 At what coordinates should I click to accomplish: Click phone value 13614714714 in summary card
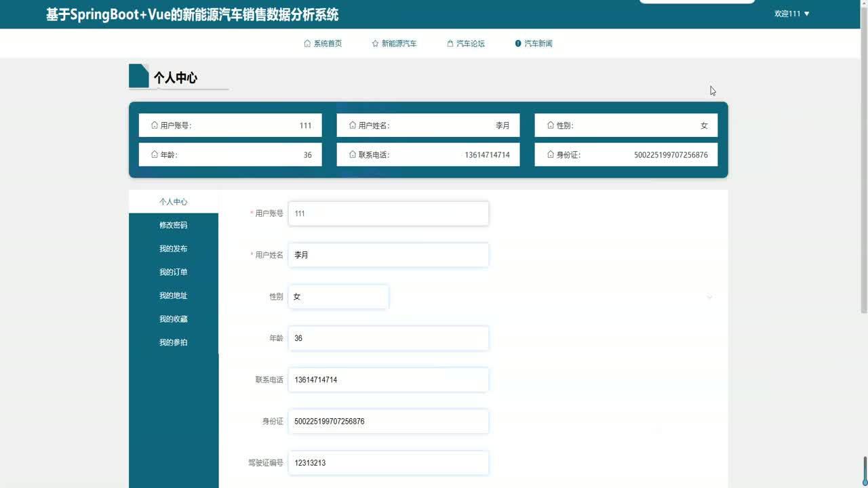tap(487, 155)
